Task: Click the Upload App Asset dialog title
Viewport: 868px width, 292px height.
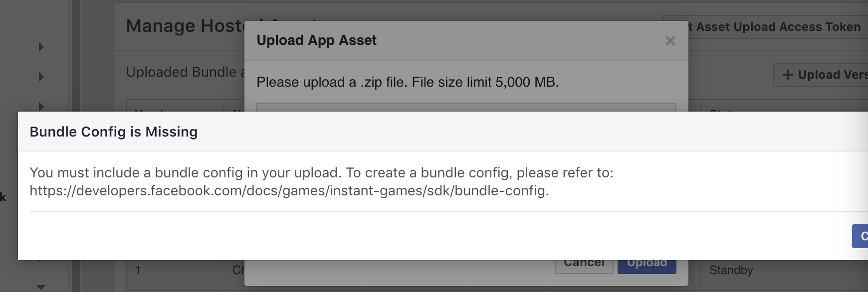Action: coord(316,40)
